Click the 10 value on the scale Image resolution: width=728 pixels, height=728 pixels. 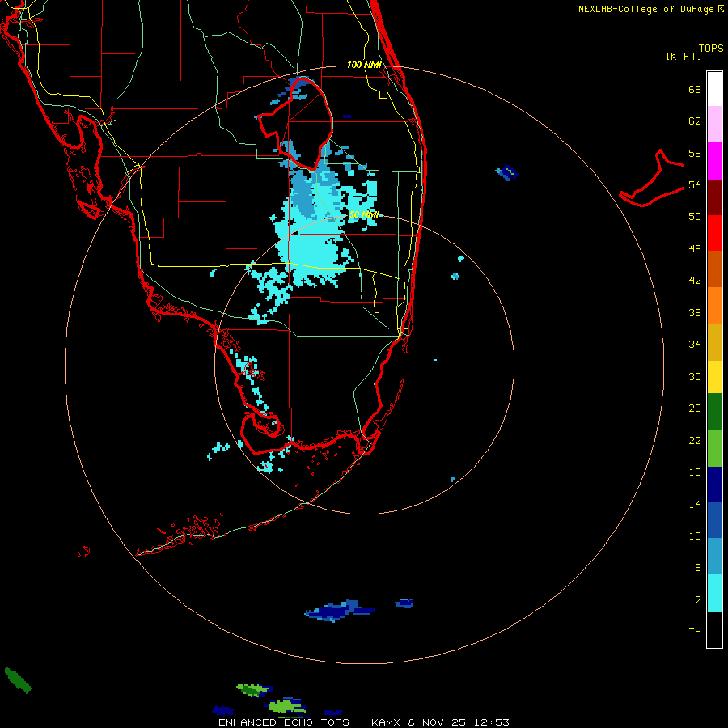pos(695,536)
